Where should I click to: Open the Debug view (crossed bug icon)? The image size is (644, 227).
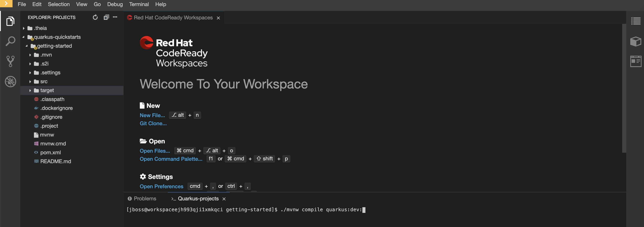[10, 82]
